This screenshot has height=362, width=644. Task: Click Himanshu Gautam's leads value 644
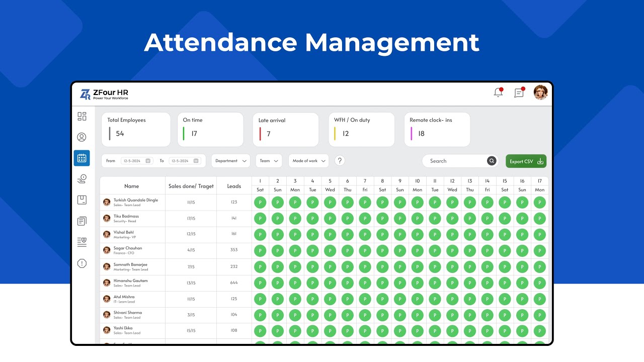(x=234, y=283)
